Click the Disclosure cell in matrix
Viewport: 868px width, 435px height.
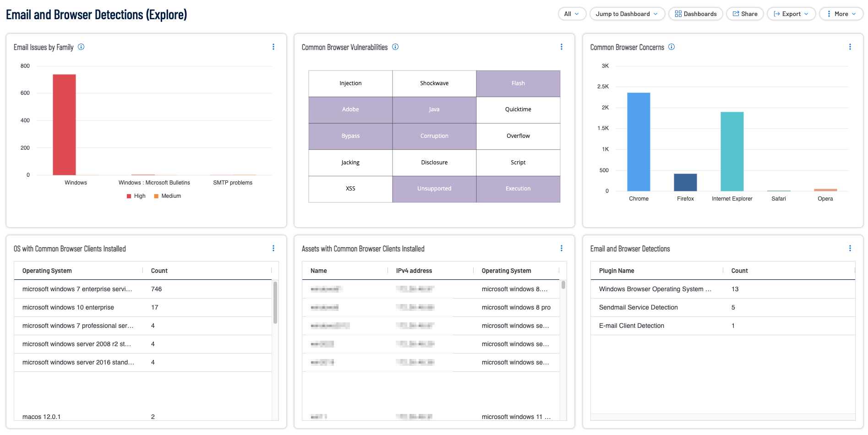point(434,163)
